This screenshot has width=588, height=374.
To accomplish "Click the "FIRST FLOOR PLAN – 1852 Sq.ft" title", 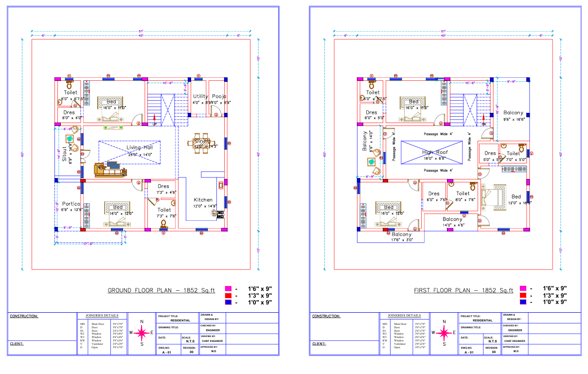I will pos(463,290).
